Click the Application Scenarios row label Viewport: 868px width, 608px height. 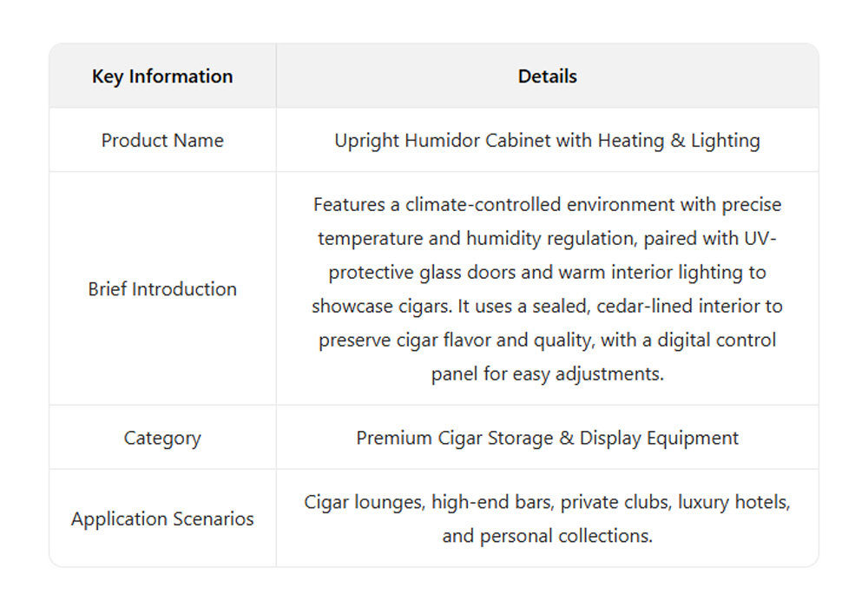point(162,519)
